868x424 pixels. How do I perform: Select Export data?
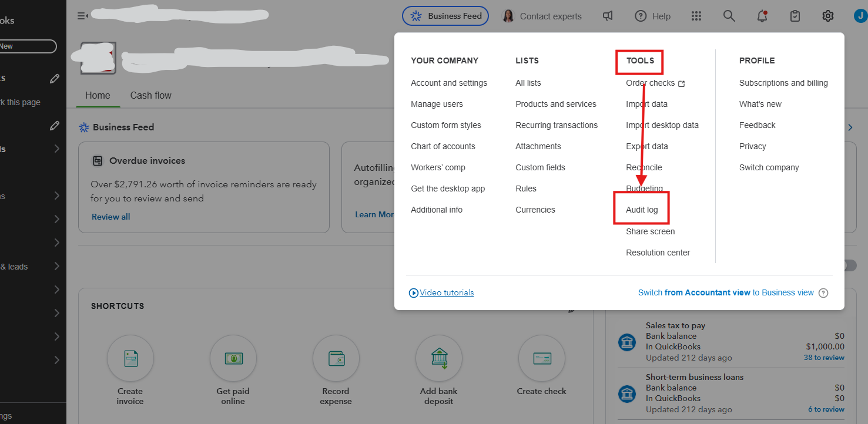click(647, 146)
